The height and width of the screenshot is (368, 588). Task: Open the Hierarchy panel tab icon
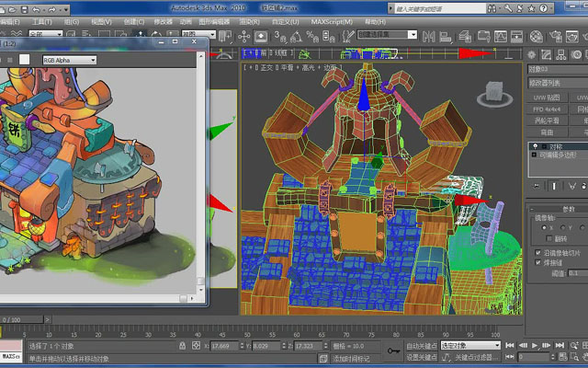pyautogui.click(x=561, y=55)
